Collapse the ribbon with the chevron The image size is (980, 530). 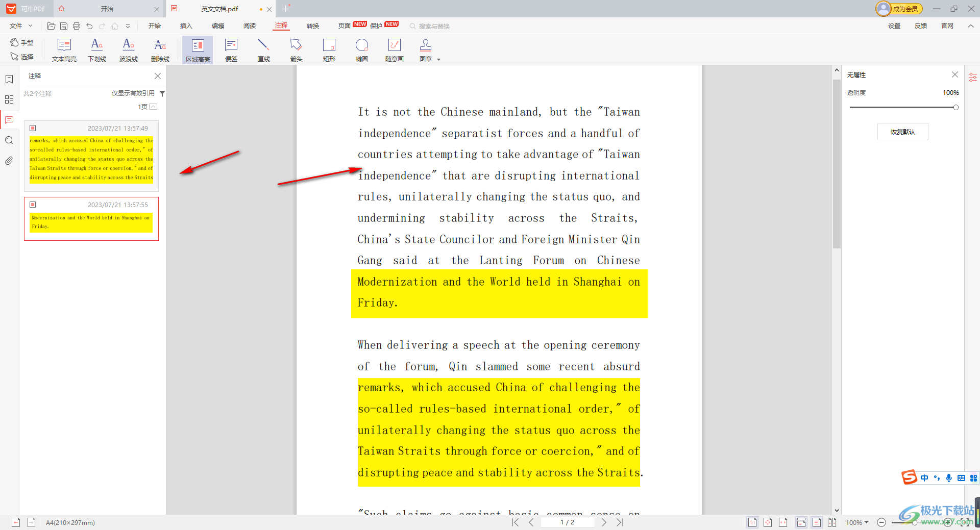click(970, 26)
